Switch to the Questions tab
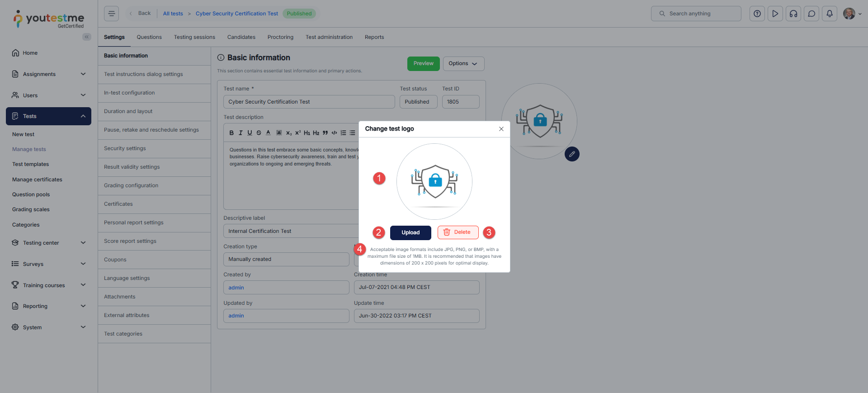The width and height of the screenshot is (868, 393). pyautogui.click(x=149, y=37)
